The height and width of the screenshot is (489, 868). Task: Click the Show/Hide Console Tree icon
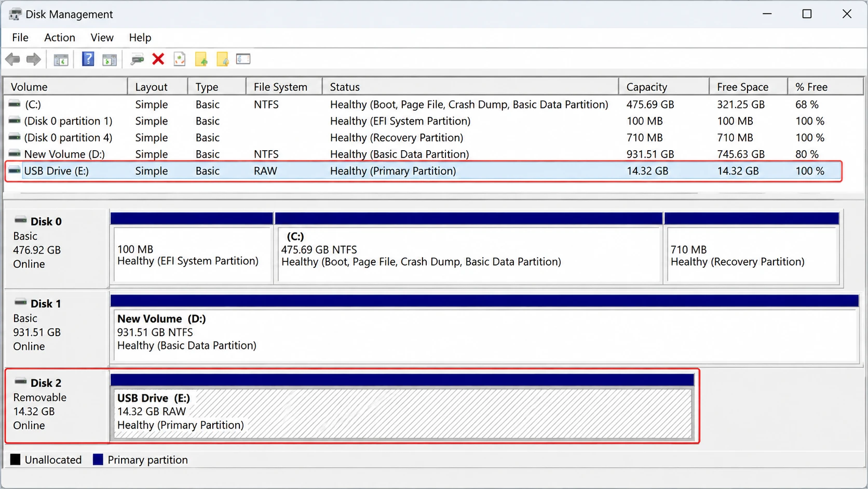(x=61, y=60)
